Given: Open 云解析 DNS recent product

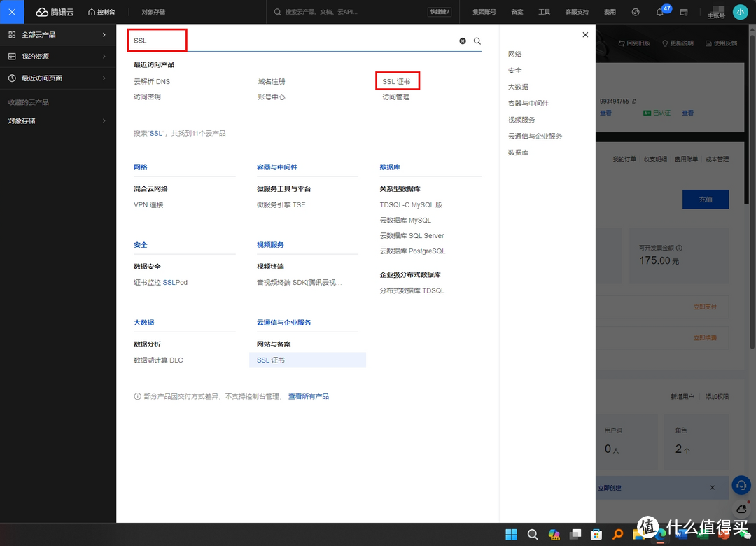Looking at the screenshot, I should (x=152, y=81).
